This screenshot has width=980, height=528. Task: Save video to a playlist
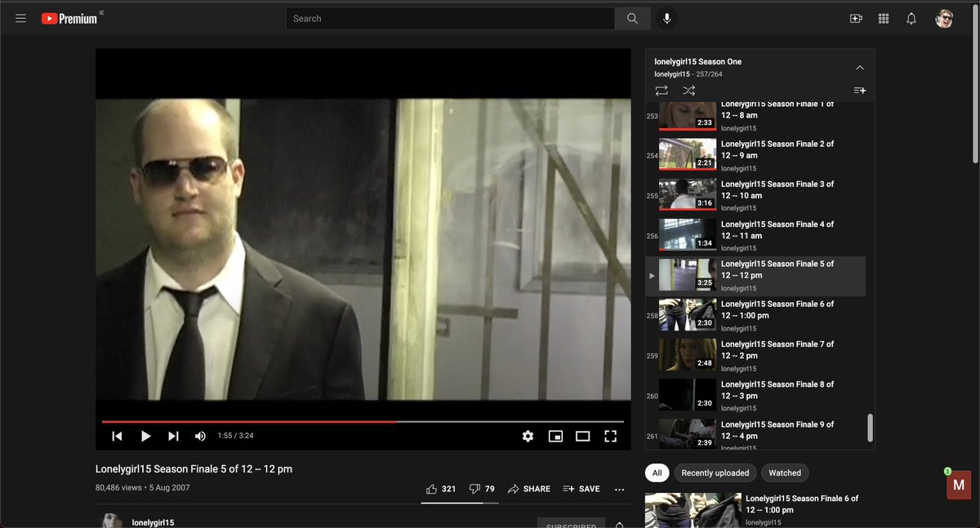[581, 489]
